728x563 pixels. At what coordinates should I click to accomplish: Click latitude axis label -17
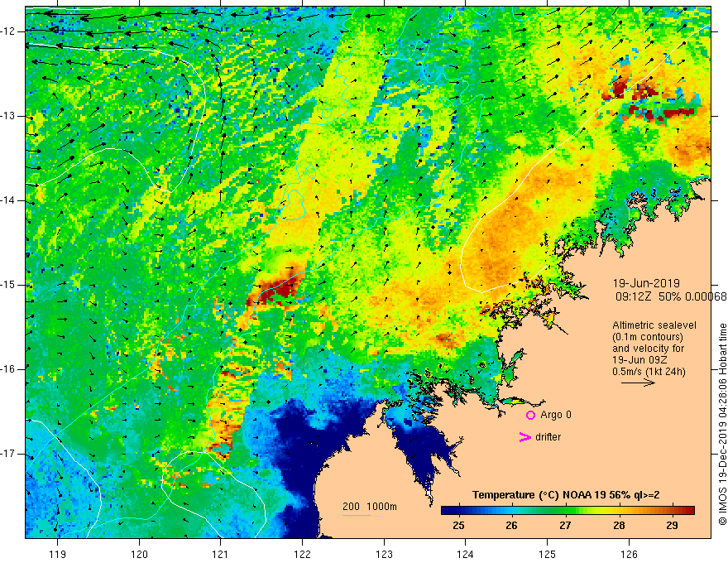(8, 454)
